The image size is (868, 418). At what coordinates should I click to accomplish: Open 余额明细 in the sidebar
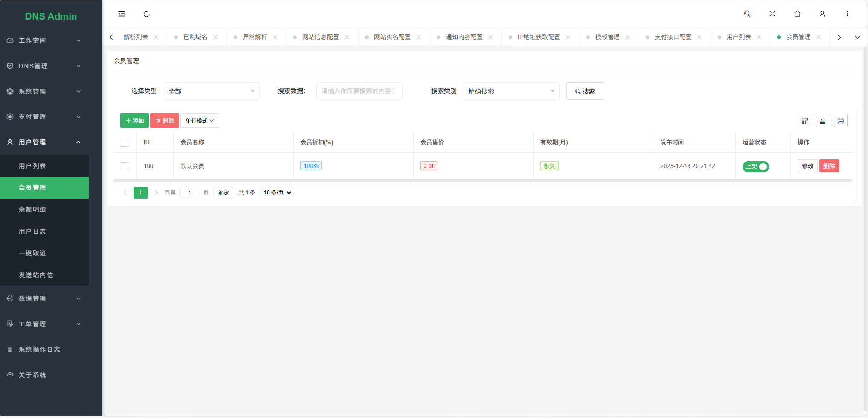point(32,209)
